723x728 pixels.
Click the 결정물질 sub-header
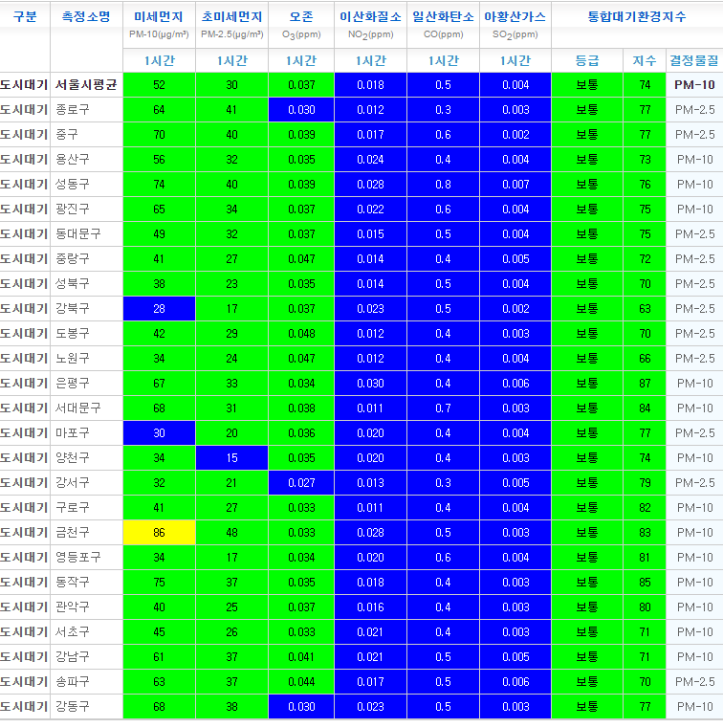[x=693, y=60]
